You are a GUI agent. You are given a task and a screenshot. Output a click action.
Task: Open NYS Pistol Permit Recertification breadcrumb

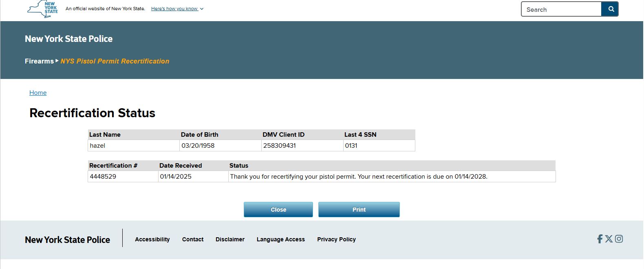[115, 61]
